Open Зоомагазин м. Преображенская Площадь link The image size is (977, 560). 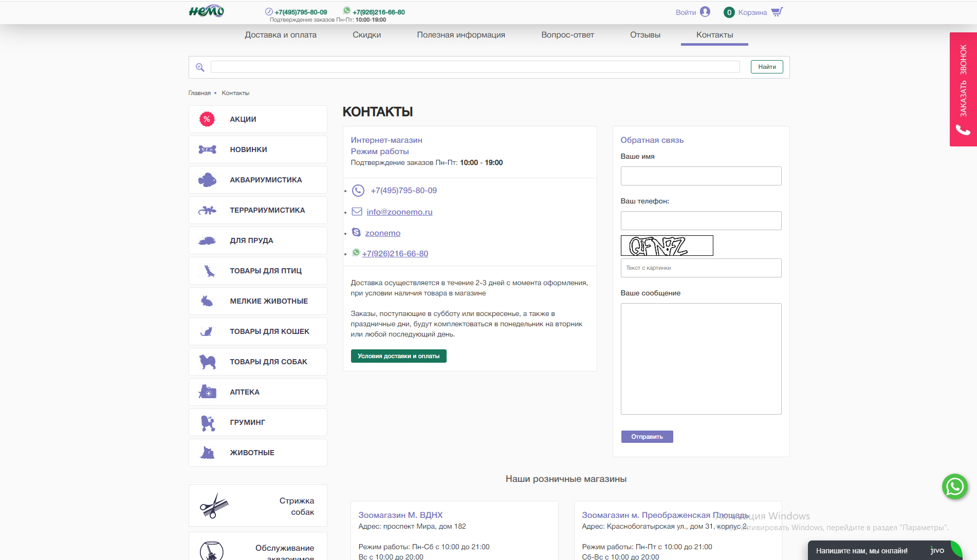665,515
